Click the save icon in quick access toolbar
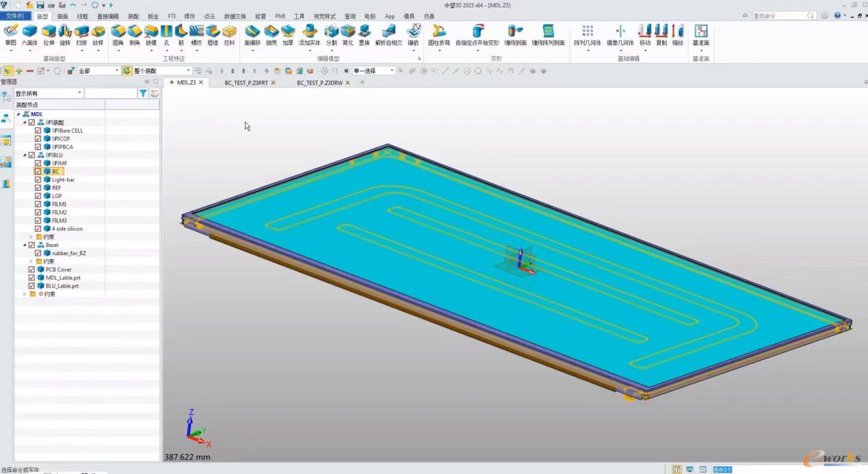This screenshot has width=868, height=474. pos(40,5)
